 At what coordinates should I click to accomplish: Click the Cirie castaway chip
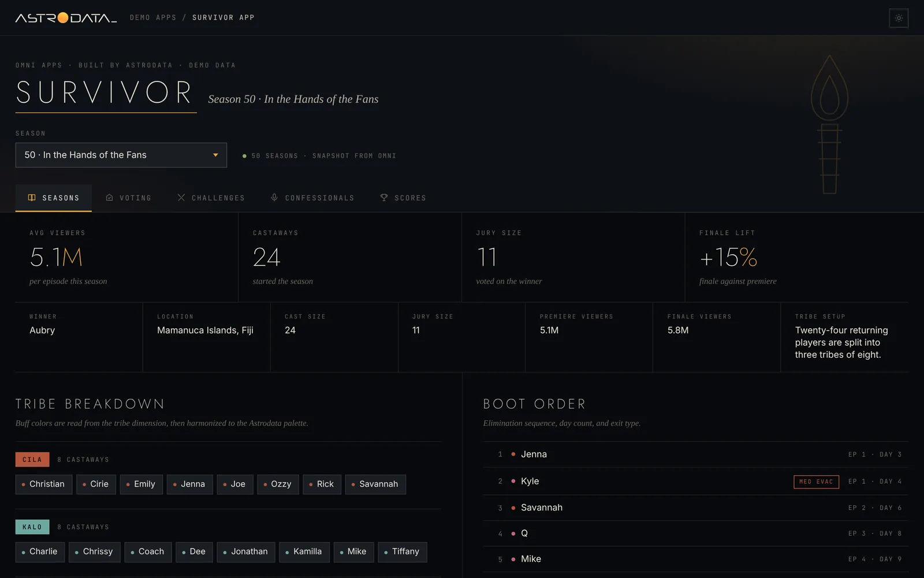pyautogui.click(x=96, y=484)
